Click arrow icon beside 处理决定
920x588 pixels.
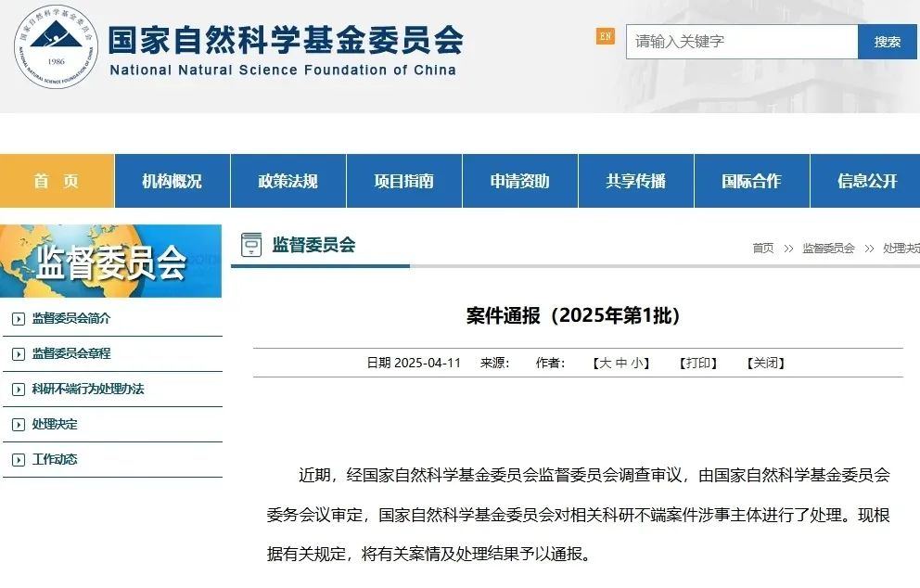point(18,425)
